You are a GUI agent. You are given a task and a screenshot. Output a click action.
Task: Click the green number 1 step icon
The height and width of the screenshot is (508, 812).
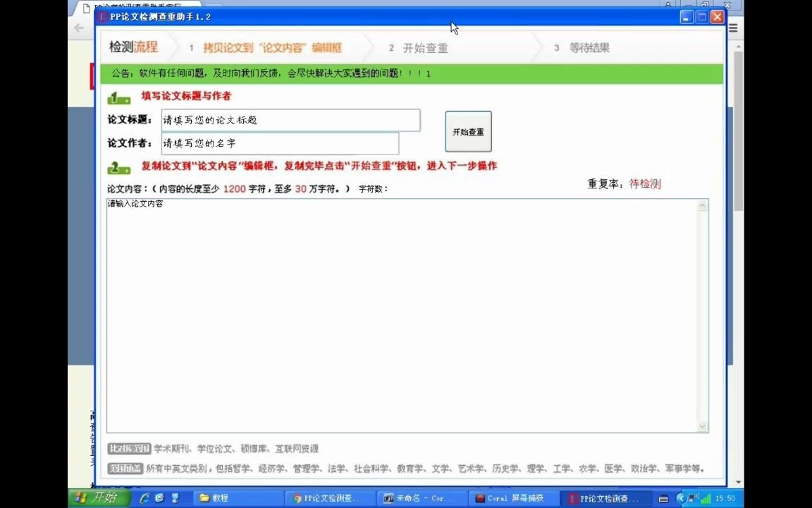tap(118, 97)
